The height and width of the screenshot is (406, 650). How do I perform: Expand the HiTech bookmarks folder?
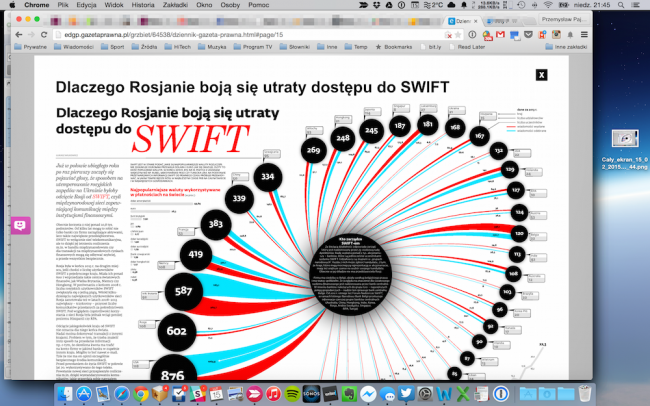(178, 47)
